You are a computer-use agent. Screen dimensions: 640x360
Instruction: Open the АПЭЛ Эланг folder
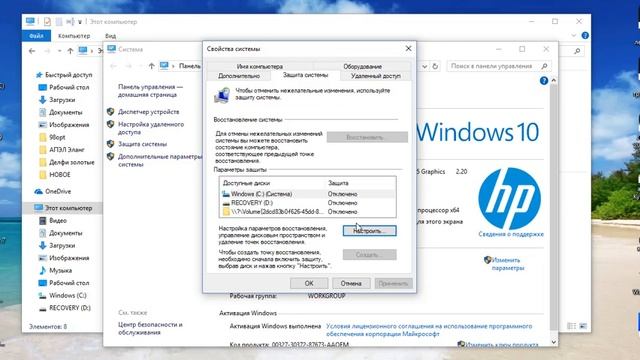(x=62, y=150)
